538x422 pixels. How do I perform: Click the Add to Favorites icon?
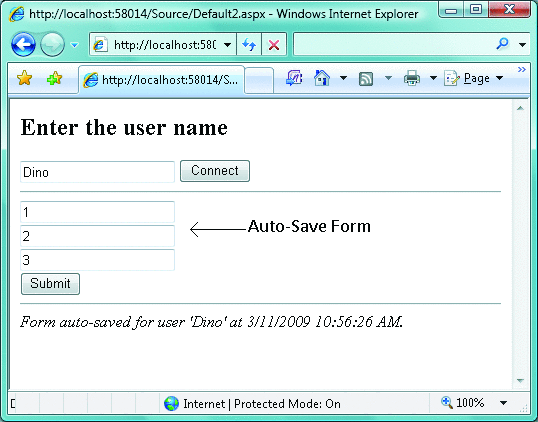[x=54, y=79]
